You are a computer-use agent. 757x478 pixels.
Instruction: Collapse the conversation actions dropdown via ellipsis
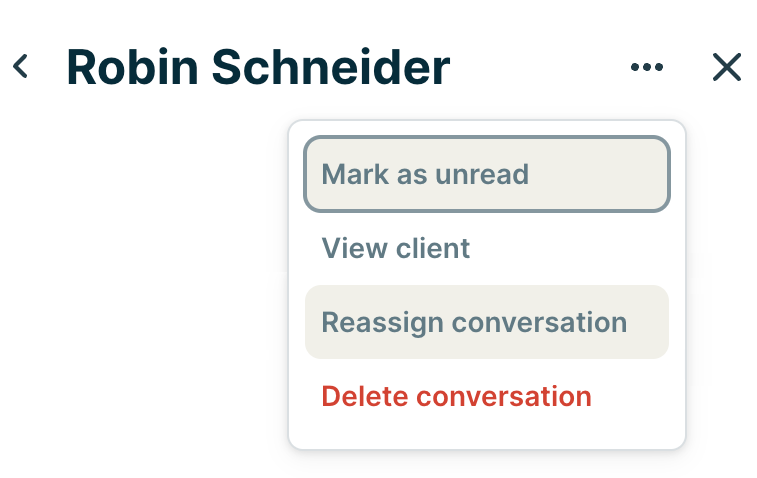point(647,67)
